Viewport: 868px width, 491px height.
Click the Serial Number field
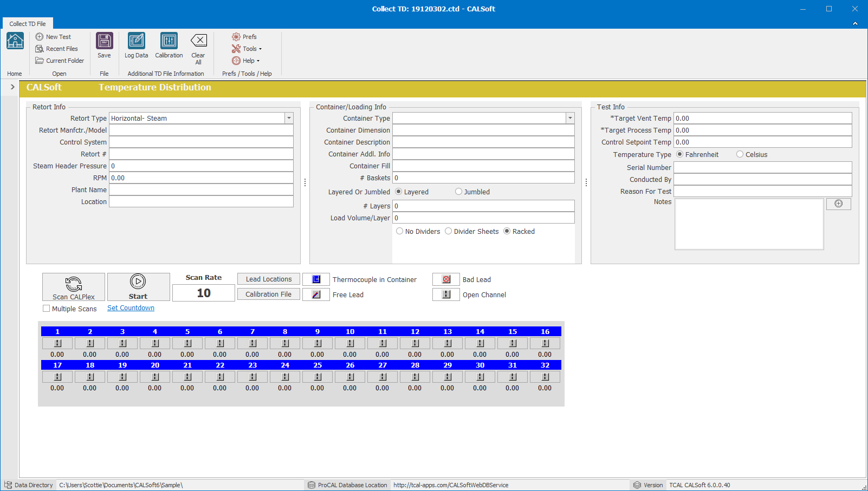click(x=763, y=168)
